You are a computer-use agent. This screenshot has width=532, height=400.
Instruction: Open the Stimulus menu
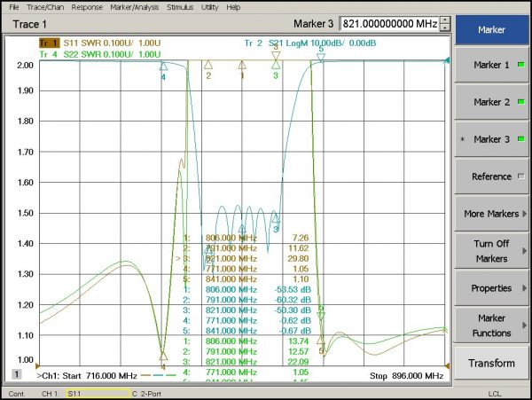180,7
